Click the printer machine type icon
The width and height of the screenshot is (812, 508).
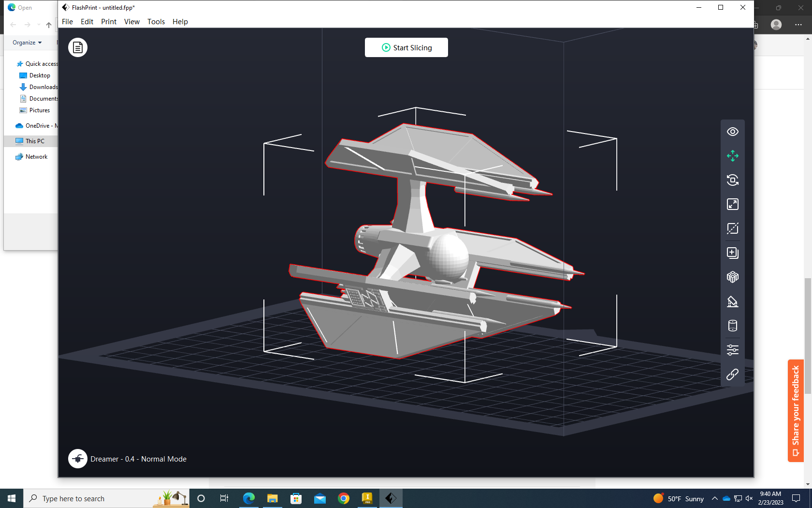tap(78, 459)
